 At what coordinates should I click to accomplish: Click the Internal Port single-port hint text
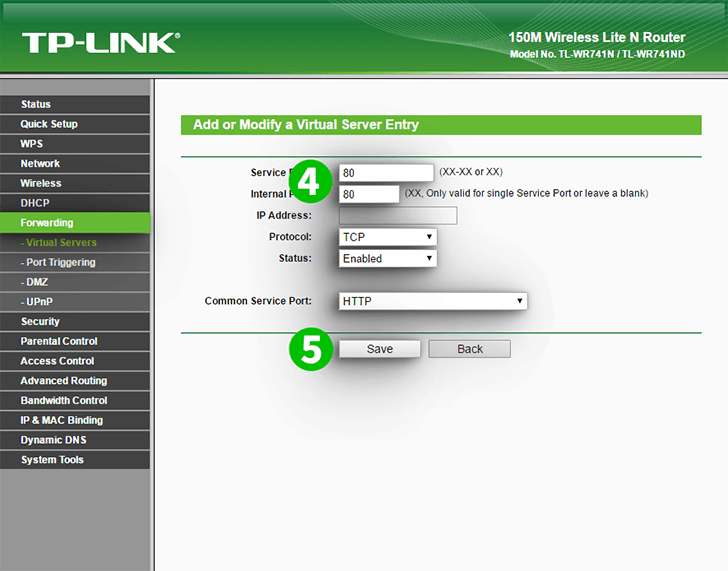pyautogui.click(x=526, y=193)
